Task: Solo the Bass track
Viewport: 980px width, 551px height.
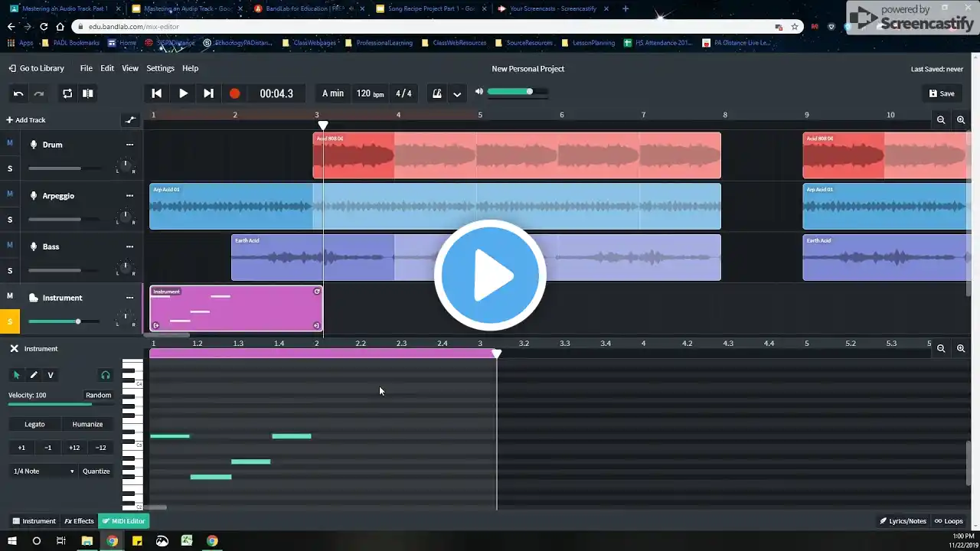Action: coord(10,270)
